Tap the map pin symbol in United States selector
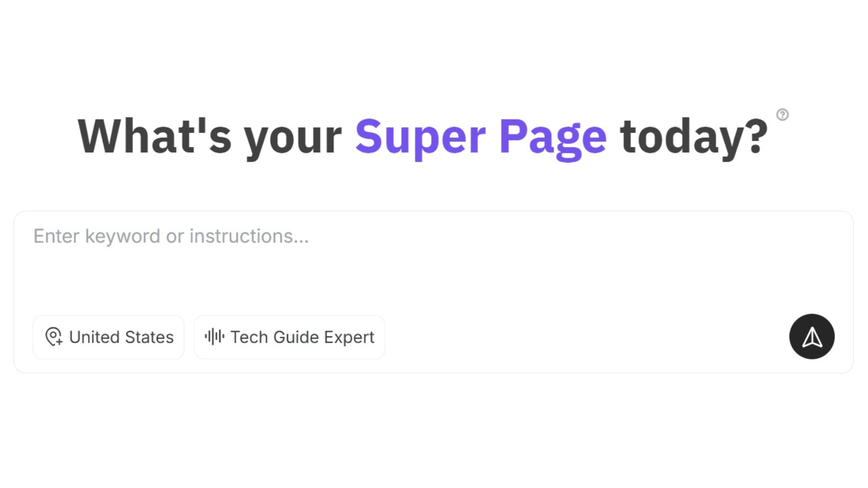Image resolution: width=868 pixels, height=488 pixels. coord(54,337)
